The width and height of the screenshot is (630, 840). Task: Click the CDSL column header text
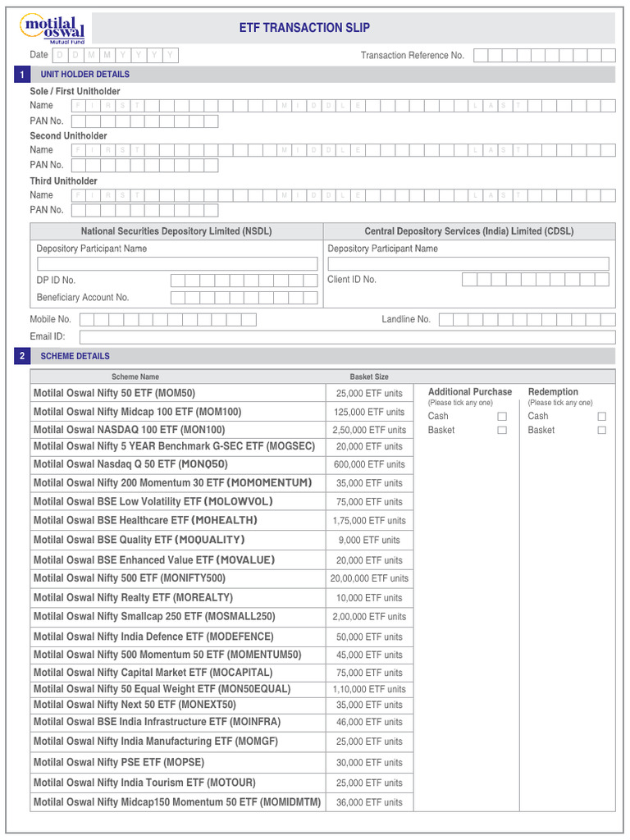click(x=469, y=231)
